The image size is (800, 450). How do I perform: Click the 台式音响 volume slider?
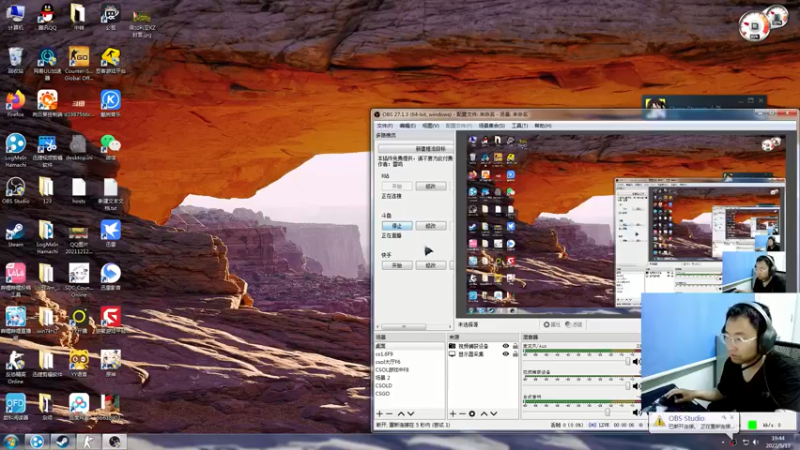(x=577, y=412)
